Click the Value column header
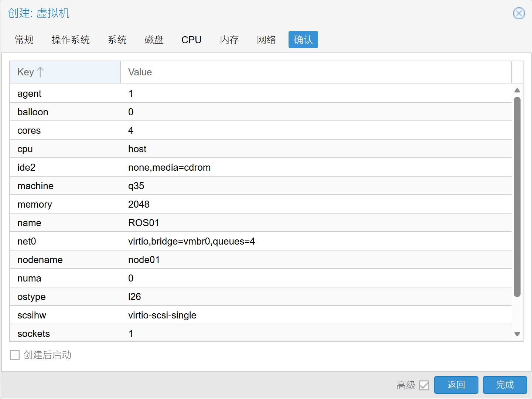Image resolution: width=532 pixels, height=399 pixels. tap(316, 72)
